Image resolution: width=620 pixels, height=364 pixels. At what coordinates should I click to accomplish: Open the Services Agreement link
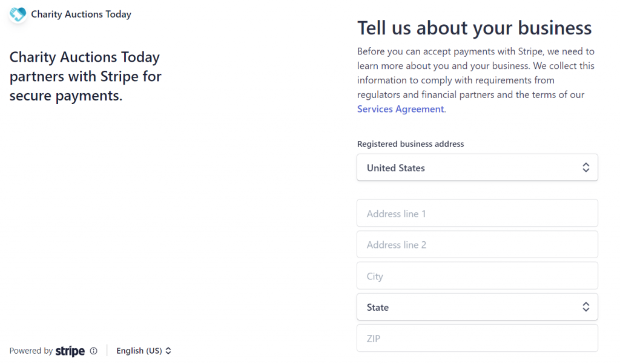pos(401,109)
